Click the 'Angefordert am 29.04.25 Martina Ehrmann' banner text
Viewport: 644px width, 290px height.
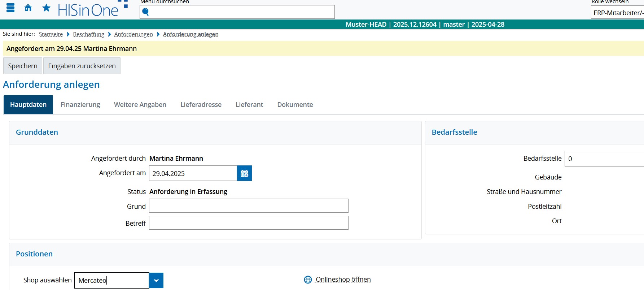pyautogui.click(x=71, y=48)
